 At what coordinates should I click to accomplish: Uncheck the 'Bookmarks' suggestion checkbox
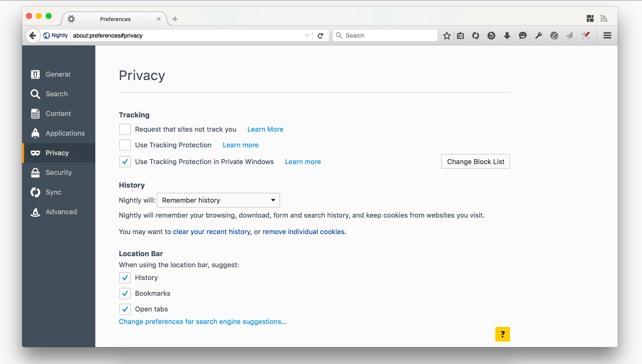(125, 293)
